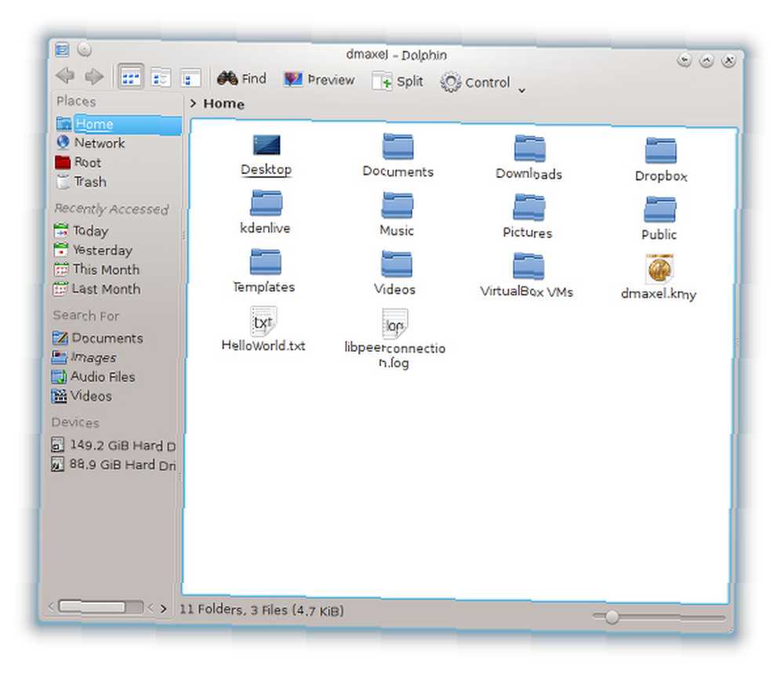Select the Music folder

[397, 215]
